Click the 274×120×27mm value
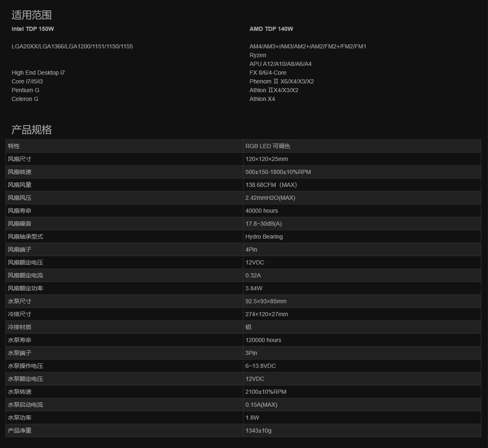The image size is (488, 448). pos(267,314)
